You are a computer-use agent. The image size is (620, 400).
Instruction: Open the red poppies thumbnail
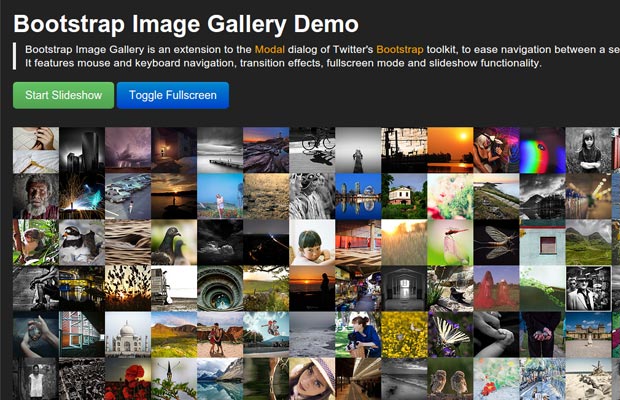coord(128,379)
